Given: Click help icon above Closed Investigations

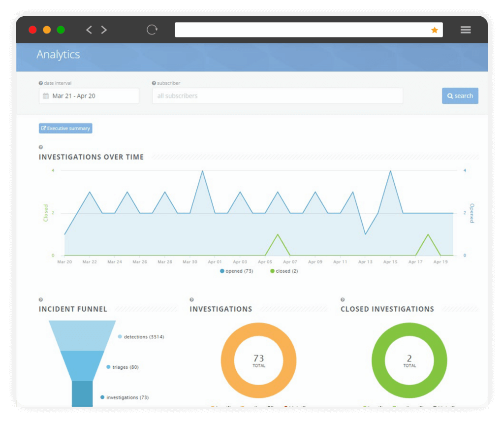Looking at the screenshot, I should tap(343, 299).
